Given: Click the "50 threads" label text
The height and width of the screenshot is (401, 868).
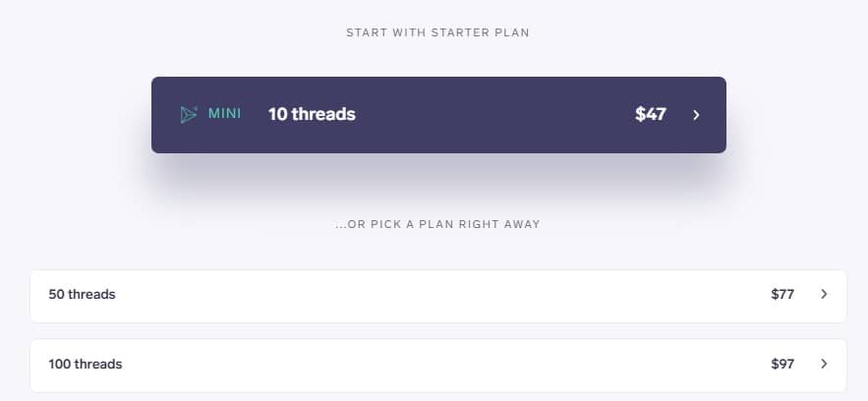Looking at the screenshot, I should click(82, 294).
